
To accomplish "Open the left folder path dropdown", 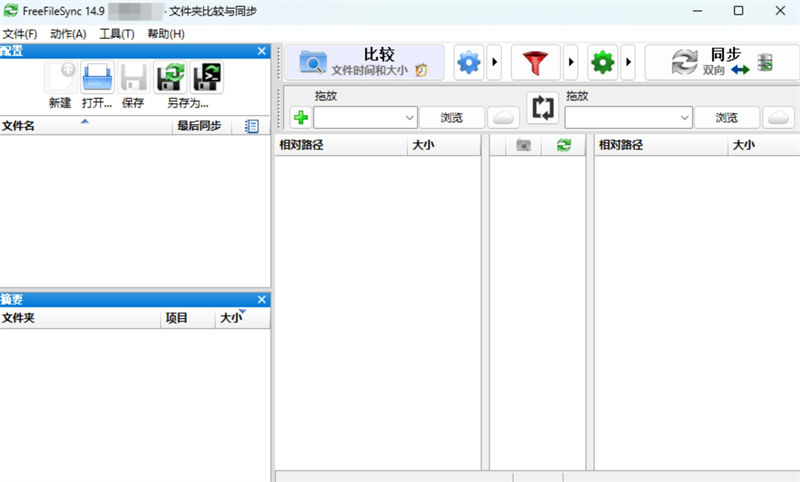I will coord(409,118).
